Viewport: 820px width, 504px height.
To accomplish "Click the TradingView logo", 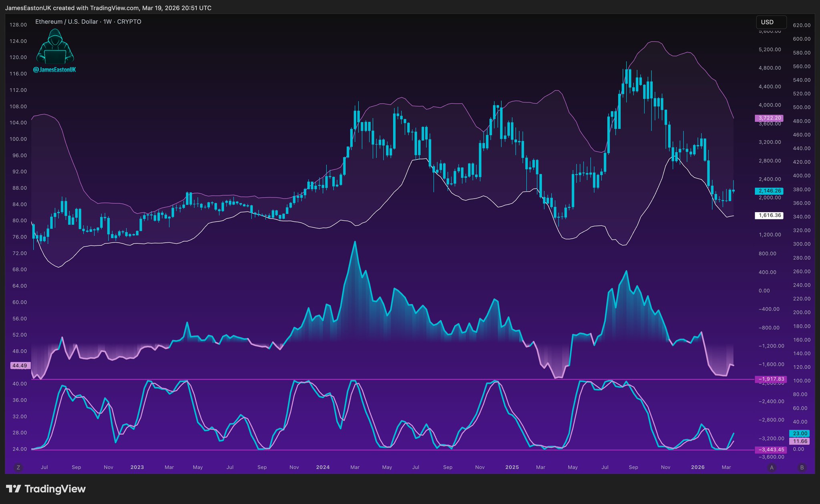I will click(x=46, y=489).
